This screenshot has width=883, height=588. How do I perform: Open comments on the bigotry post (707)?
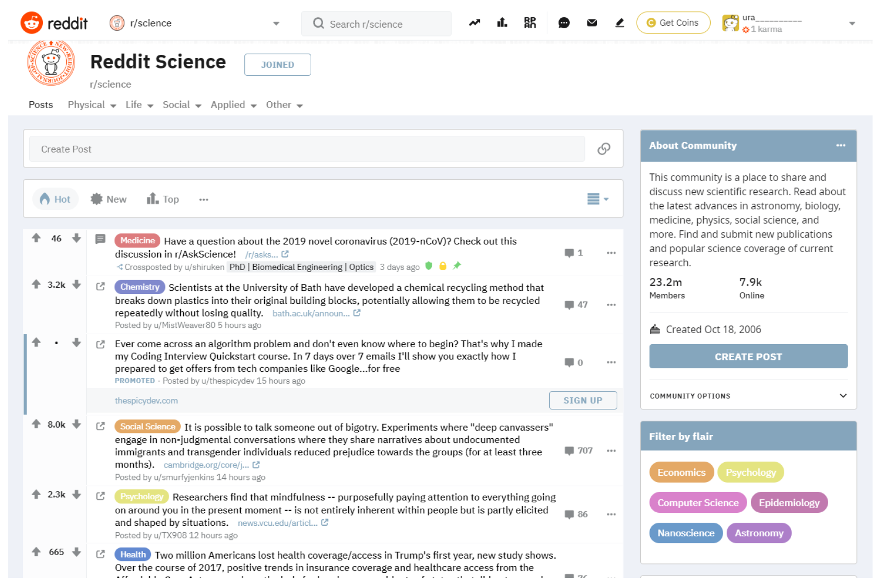[x=579, y=451]
